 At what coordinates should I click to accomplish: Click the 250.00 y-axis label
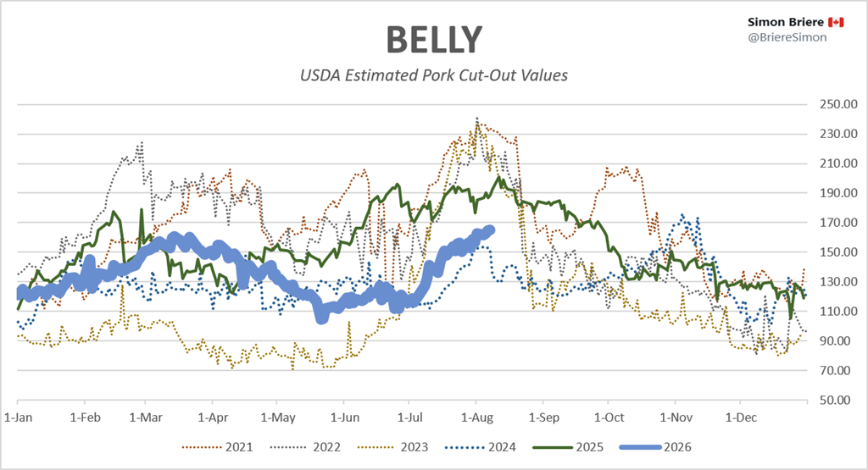tap(838, 104)
